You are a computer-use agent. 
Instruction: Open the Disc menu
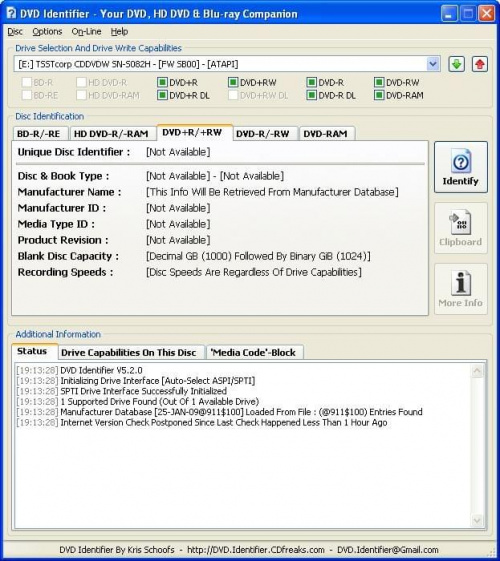[x=15, y=31]
